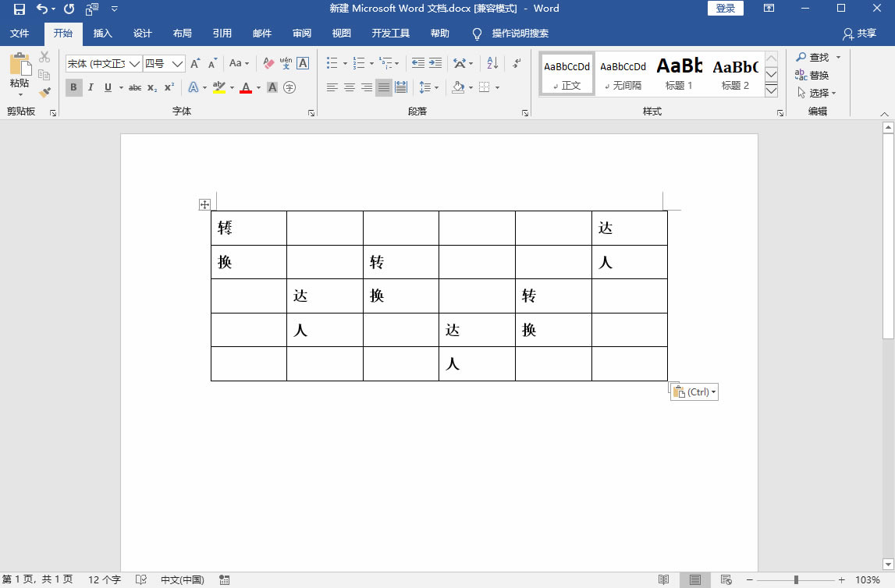Toggle Bold formatting
This screenshot has height=588, width=895.
pyautogui.click(x=73, y=87)
